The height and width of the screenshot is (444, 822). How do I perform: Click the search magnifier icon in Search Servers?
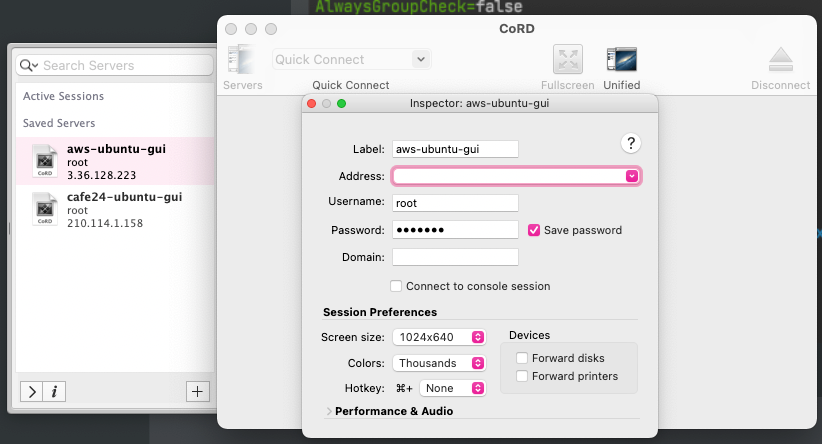pos(28,66)
